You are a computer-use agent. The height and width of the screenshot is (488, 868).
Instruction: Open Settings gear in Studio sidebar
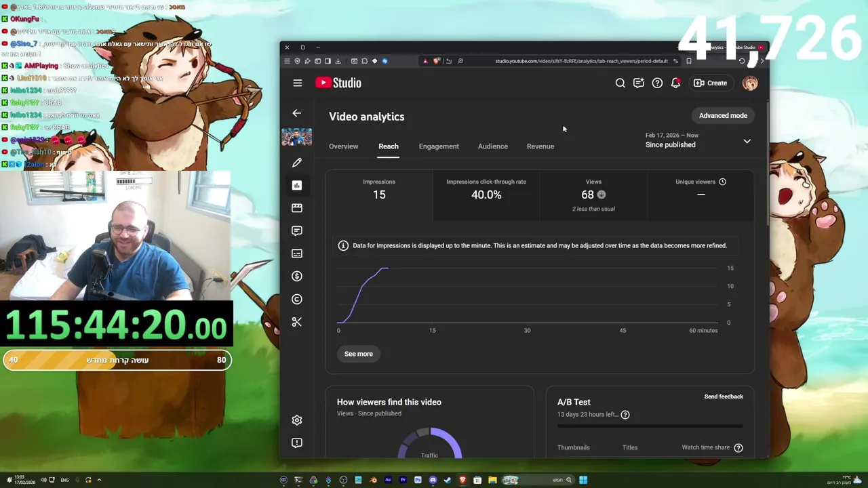tap(297, 420)
